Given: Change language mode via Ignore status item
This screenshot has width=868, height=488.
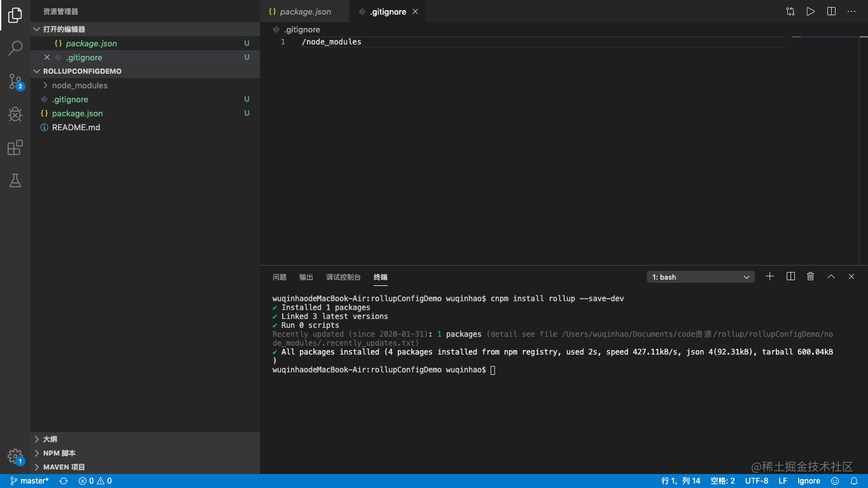Looking at the screenshot, I should point(809,481).
